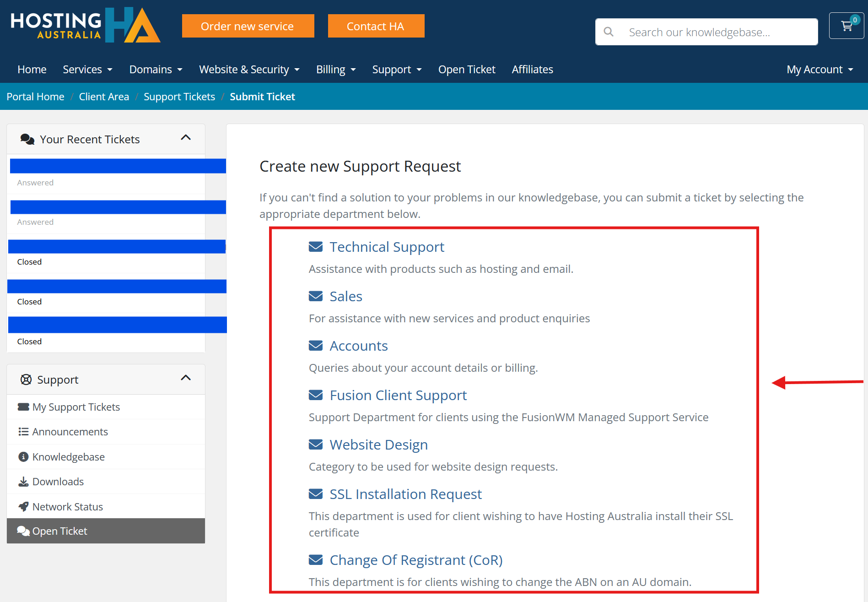This screenshot has width=868, height=602.
Task: Click the Fusion Client Support envelope icon
Action: [x=316, y=395]
